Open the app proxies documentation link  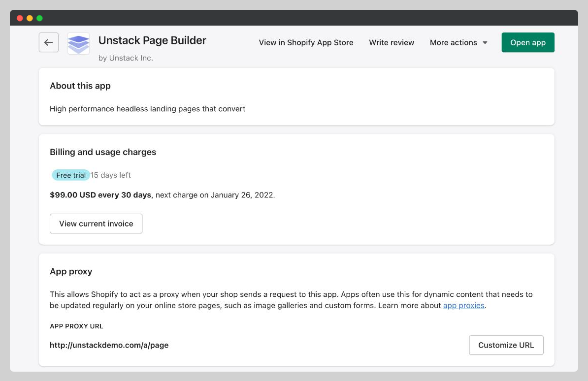coord(463,305)
